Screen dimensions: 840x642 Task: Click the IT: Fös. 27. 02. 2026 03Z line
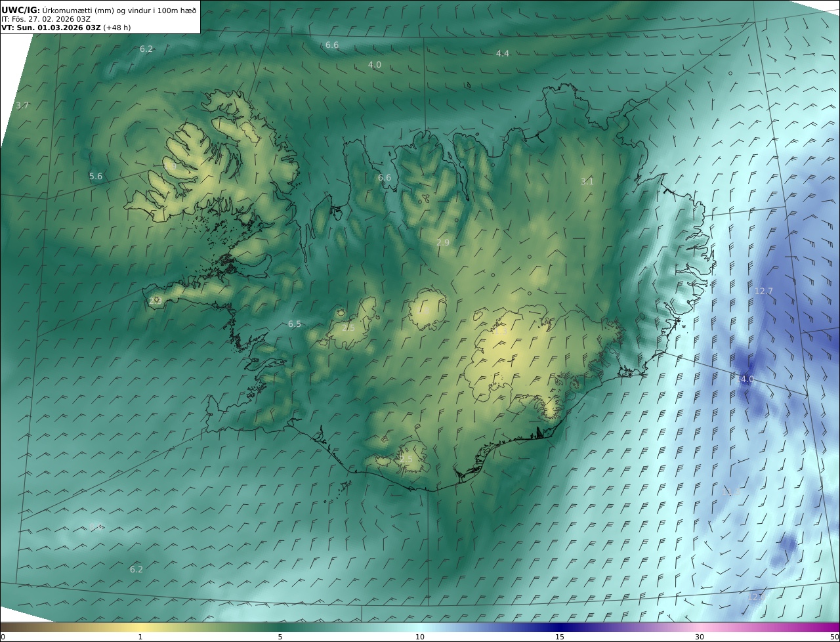pos(46,19)
